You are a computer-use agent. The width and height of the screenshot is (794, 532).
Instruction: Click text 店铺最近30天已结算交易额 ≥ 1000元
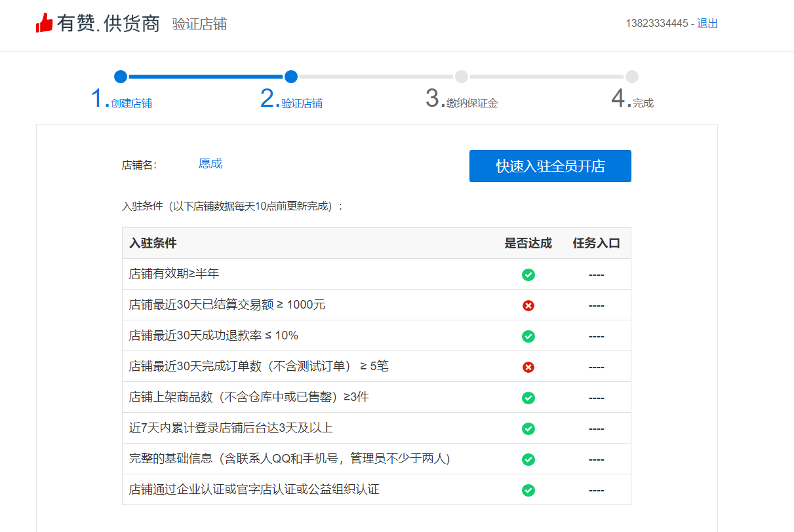[228, 305]
